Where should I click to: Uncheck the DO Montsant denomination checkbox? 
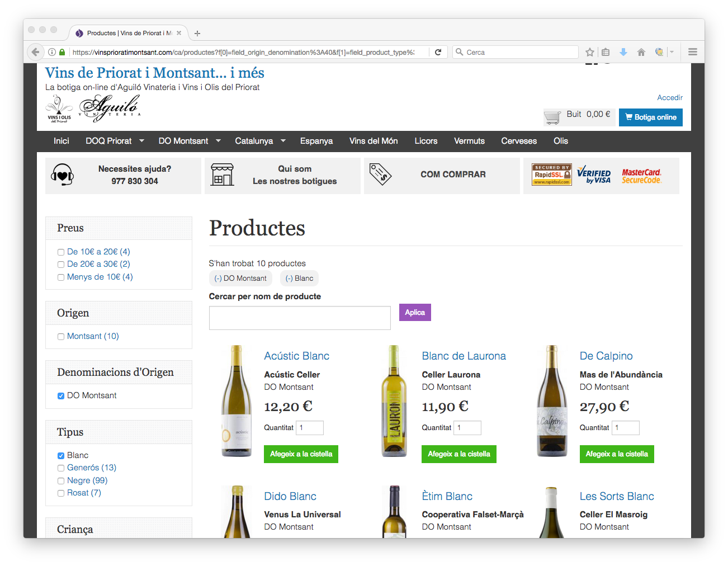pyautogui.click(x=61, y=396)
